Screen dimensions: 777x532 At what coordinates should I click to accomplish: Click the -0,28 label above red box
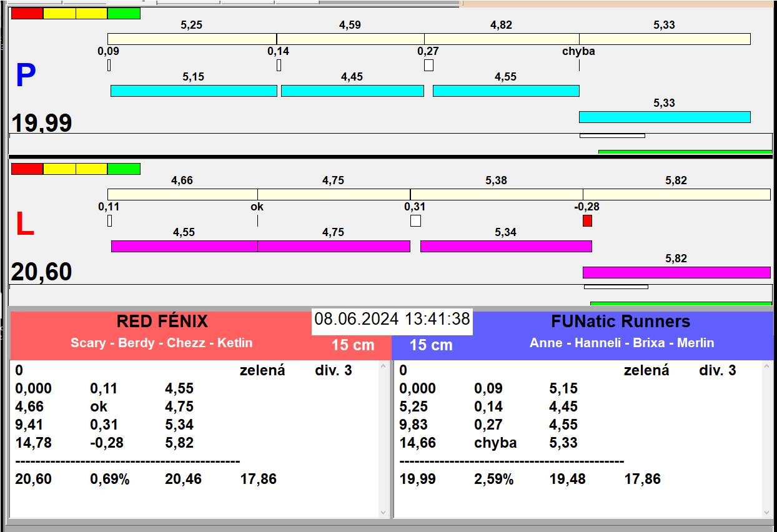pos(586,207)
